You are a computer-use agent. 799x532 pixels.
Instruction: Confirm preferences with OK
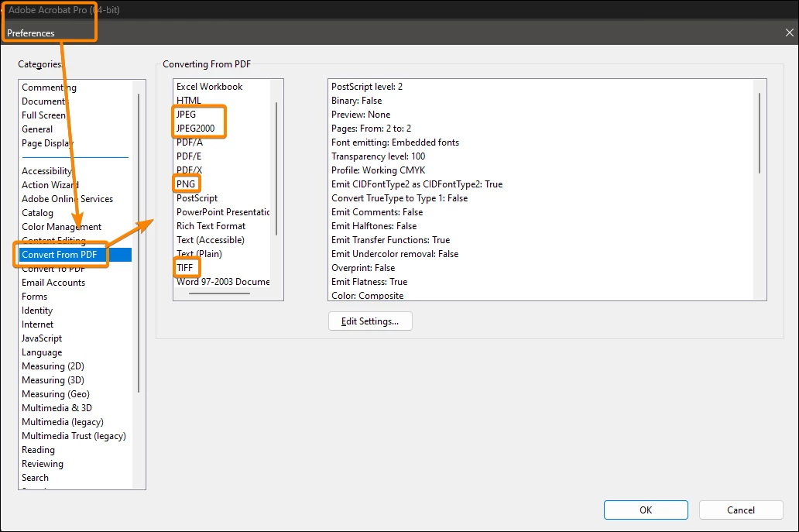tap(646, 510)
